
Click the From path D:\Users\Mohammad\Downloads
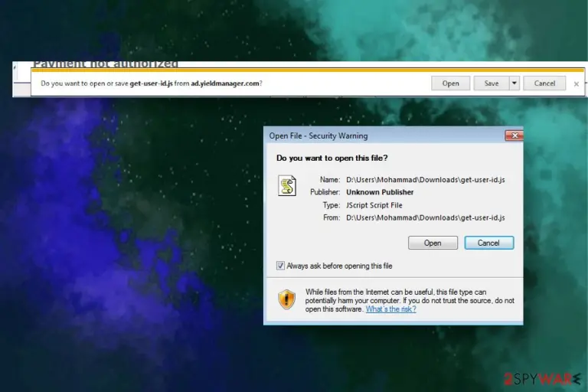point(426,217)
